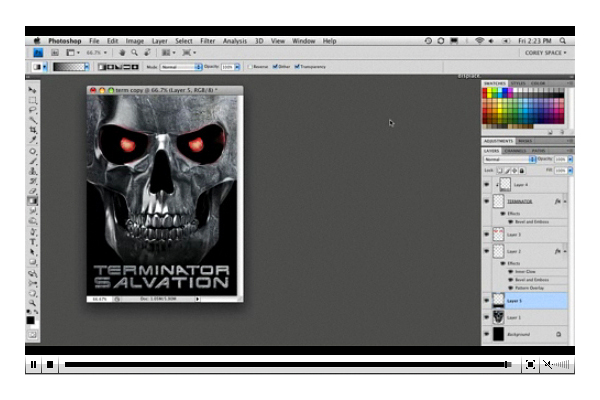600x400 pixels.
Task: Uncheck the Transparency checkbox
Action: pyautogui.click(x=297, y=67)
